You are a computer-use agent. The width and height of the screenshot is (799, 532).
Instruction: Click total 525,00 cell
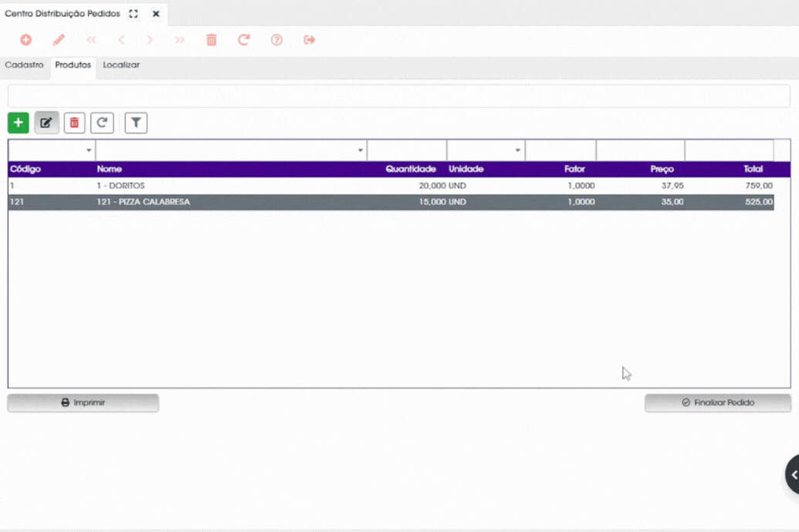coord(759,202)
